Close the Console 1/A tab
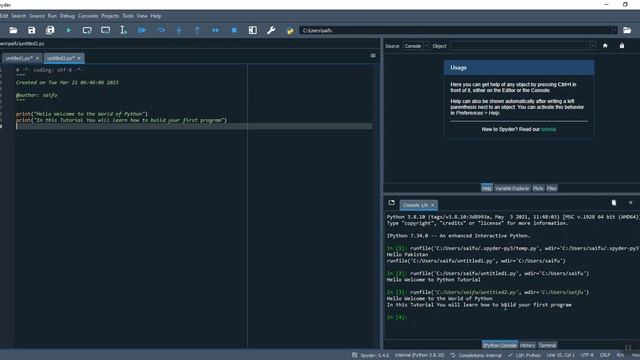This screenshot has width=640, height=360. [x=433, y=205]
